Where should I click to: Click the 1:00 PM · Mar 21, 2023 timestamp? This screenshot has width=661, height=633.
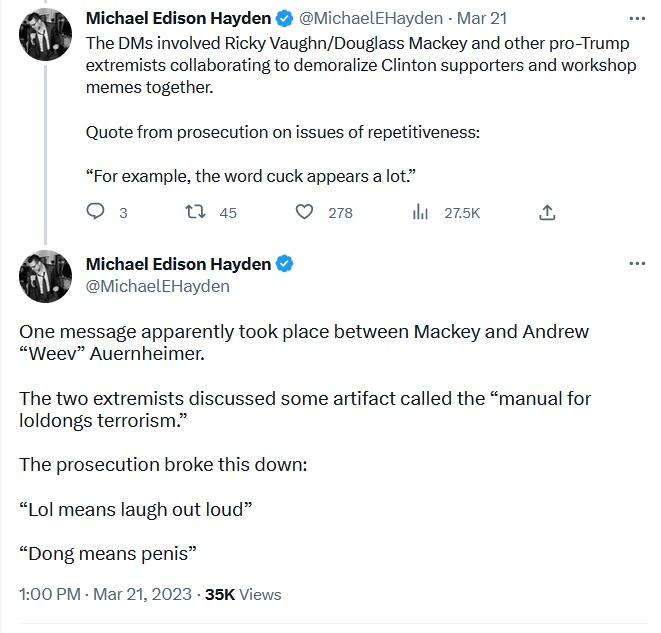105,595
